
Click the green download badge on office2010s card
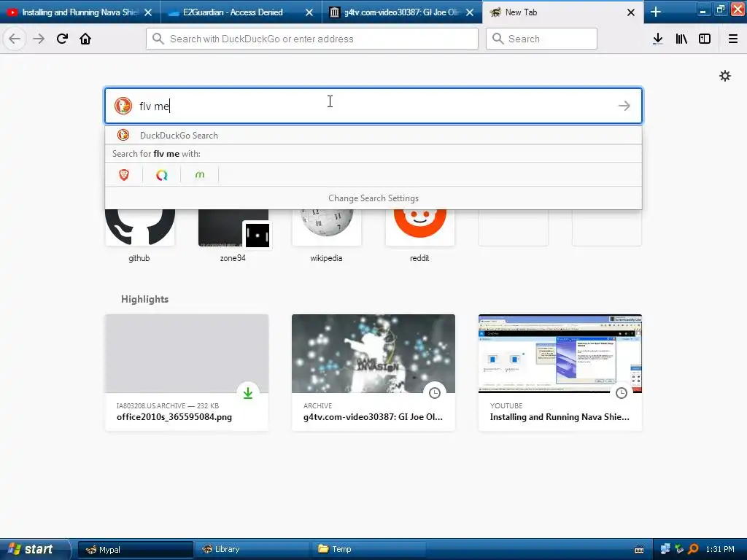pyautogui.click(x=248, y=393)
